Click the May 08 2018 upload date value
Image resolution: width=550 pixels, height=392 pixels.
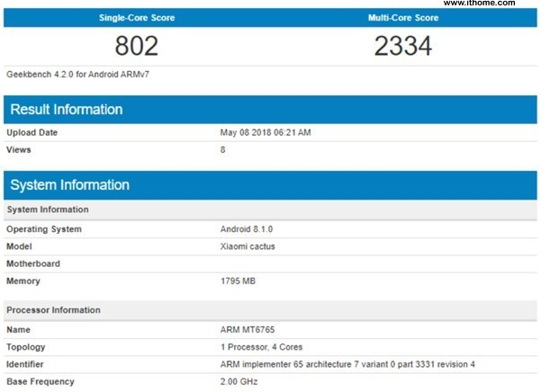(x=266, y=133)
